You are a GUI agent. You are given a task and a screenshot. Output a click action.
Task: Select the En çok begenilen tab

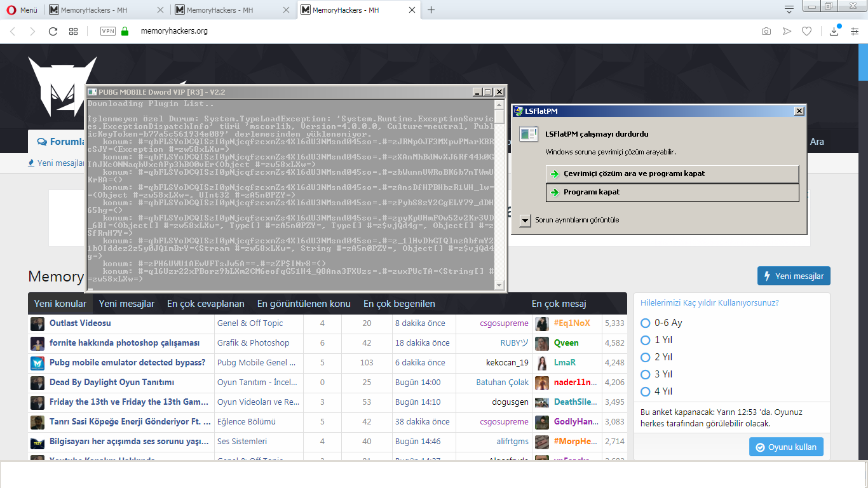pos(399,304)
